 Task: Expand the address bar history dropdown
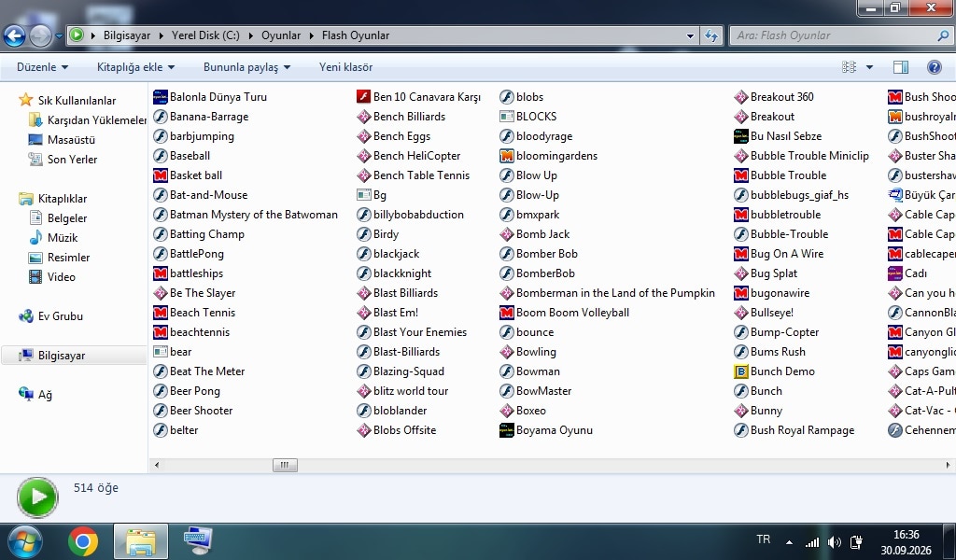[690, 35]
